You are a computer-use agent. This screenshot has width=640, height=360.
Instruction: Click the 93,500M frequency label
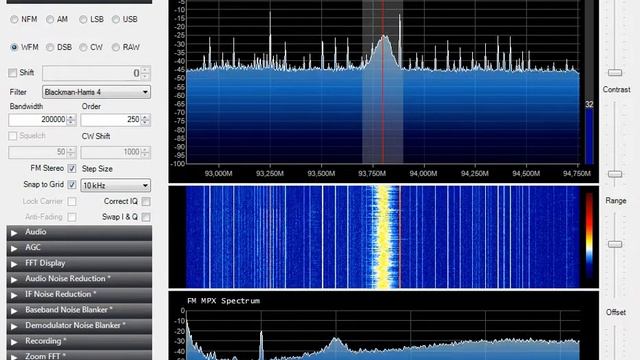point(321,173)
